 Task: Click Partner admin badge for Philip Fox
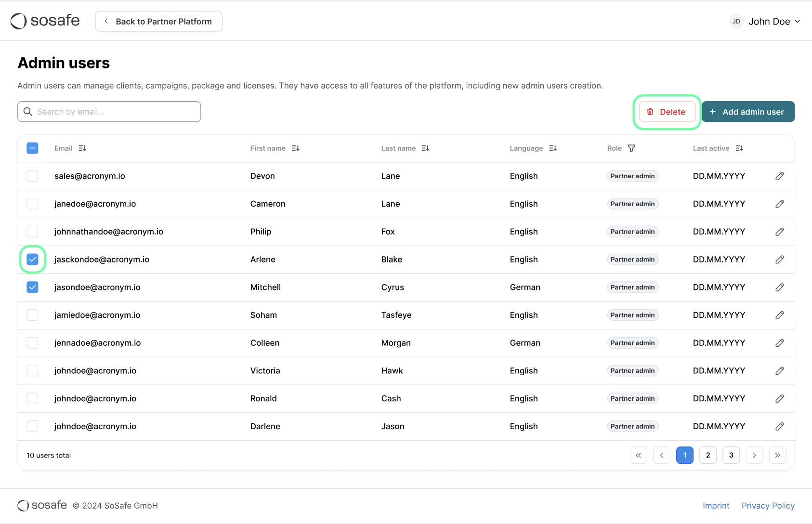pos(632,232)
